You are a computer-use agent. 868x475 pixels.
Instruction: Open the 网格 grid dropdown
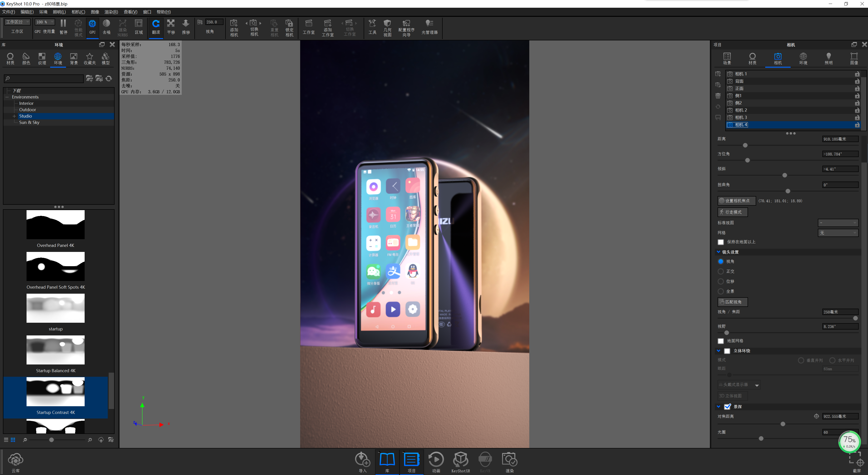click(x=838, y=233)
